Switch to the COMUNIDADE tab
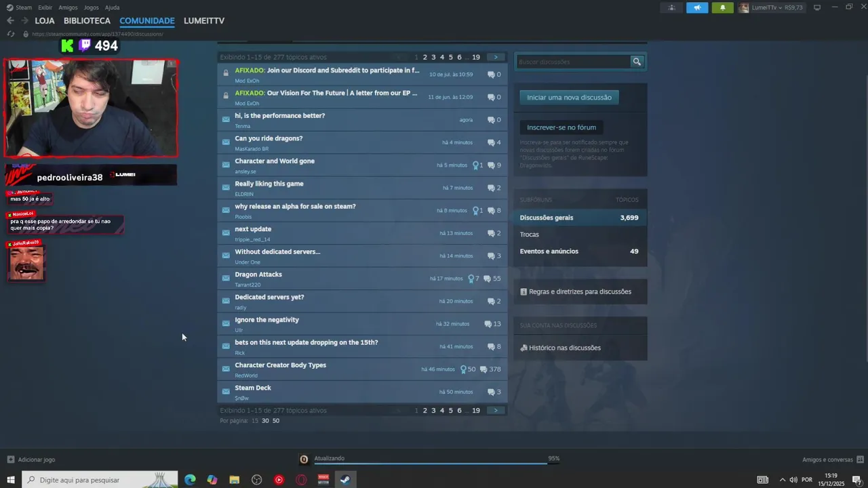Viewport: 868px width, 488px height. (147, 21)
